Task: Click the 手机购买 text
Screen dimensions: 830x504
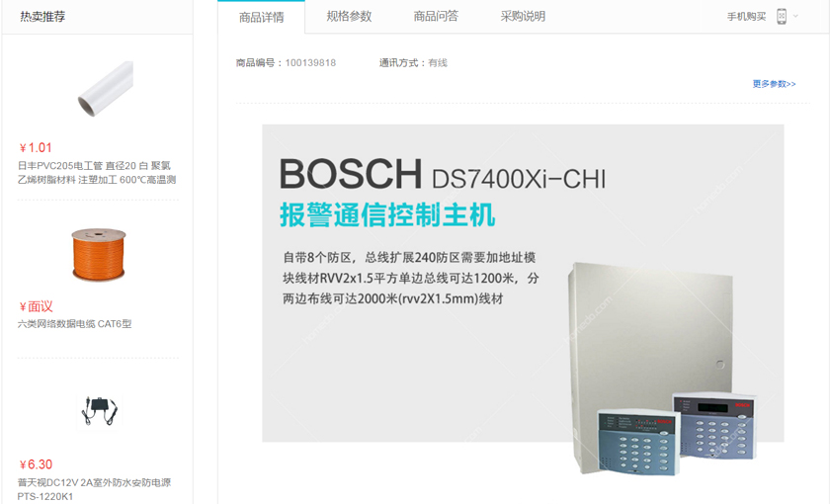Action: click(x=746, y=17)
